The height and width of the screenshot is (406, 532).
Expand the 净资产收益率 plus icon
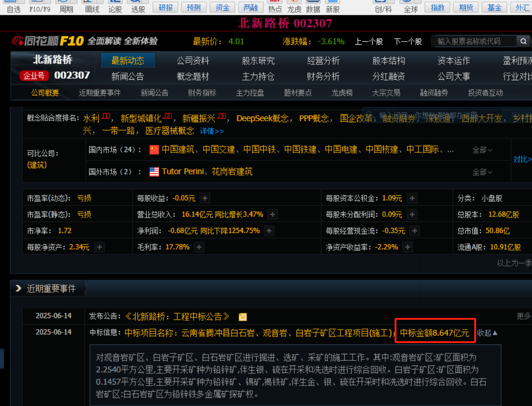pyautogui.click(x=408, y=247)
